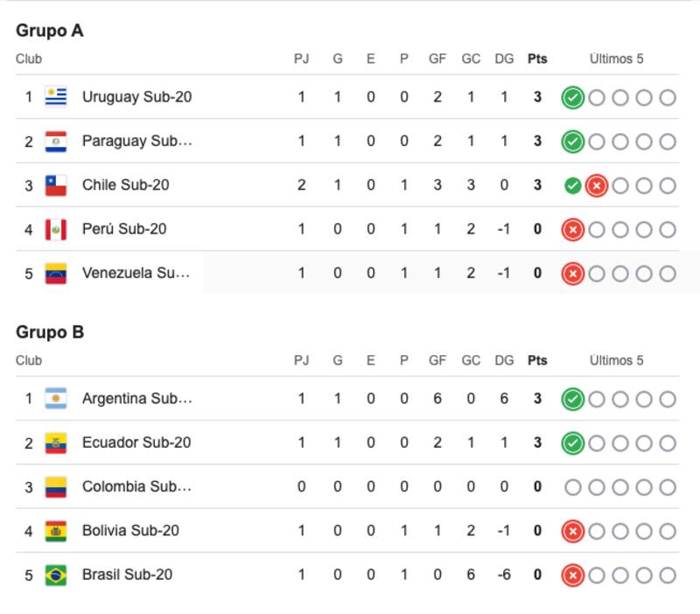The width and height of the screenshot is (700, 614).
Task: Click Argentina's green win result icon
Action: coord(572,399)
